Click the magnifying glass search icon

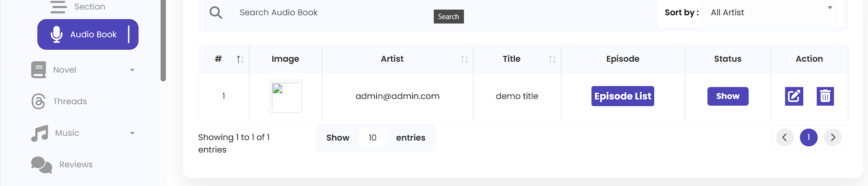[216, 12]
